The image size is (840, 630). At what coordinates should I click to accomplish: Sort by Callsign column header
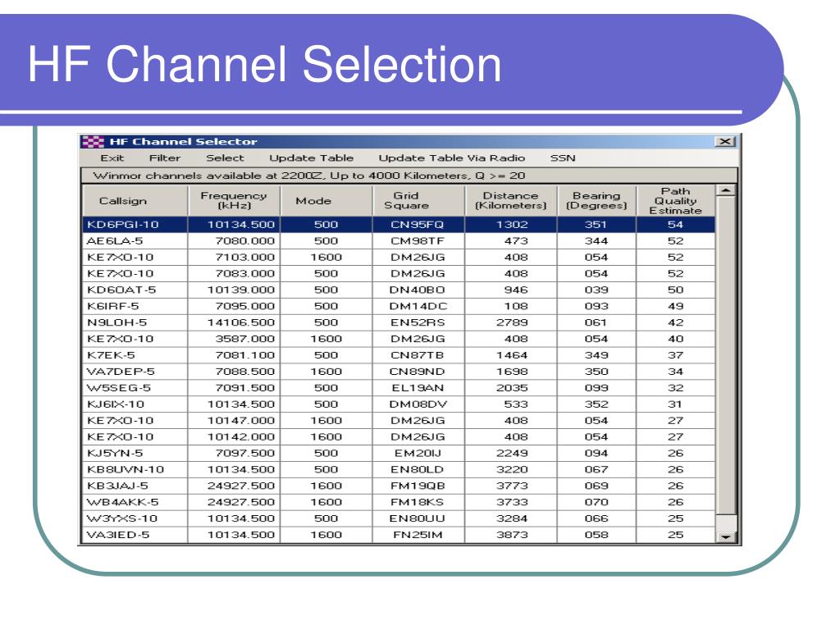click(135, 200)
